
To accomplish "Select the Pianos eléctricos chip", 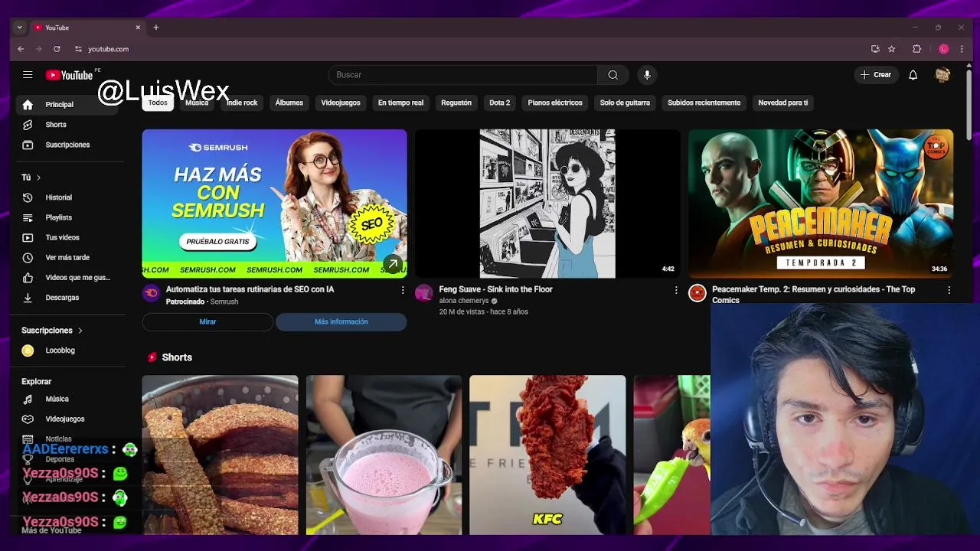I will coord(555,103).
